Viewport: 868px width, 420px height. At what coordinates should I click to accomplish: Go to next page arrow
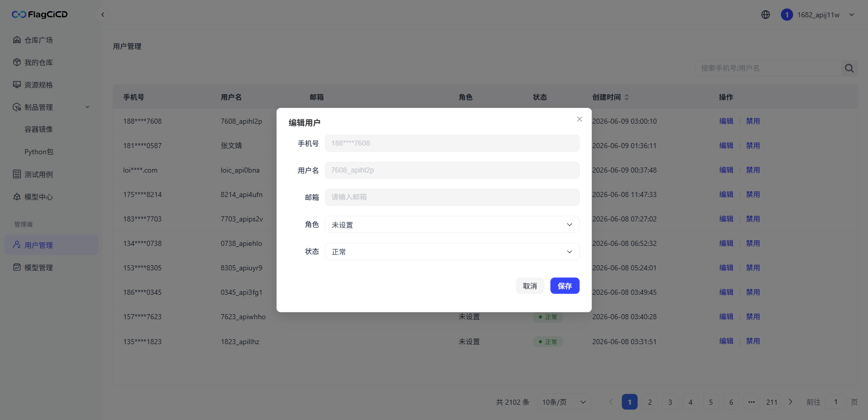(x=790, y=402)
